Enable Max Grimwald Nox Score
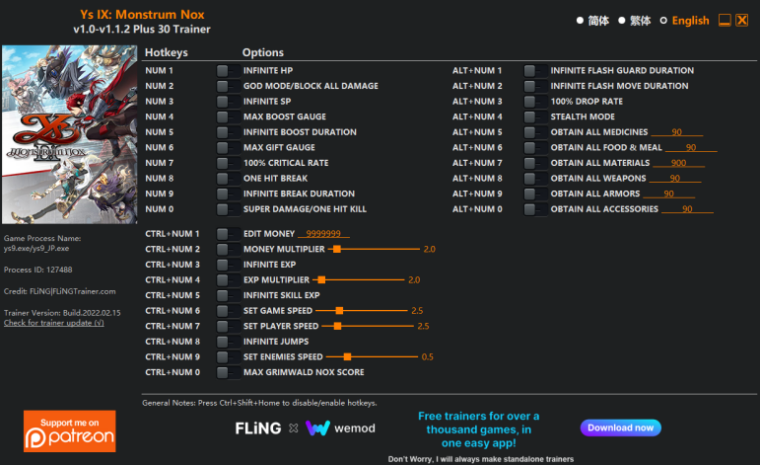Image resolution: width=760 pixels, height=465 pixels. tap(228, 372)
